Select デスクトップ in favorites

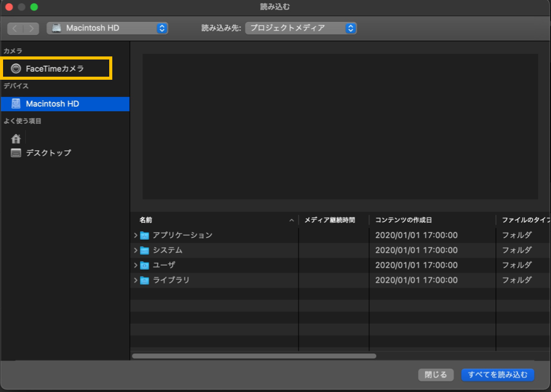click(48, 153)
